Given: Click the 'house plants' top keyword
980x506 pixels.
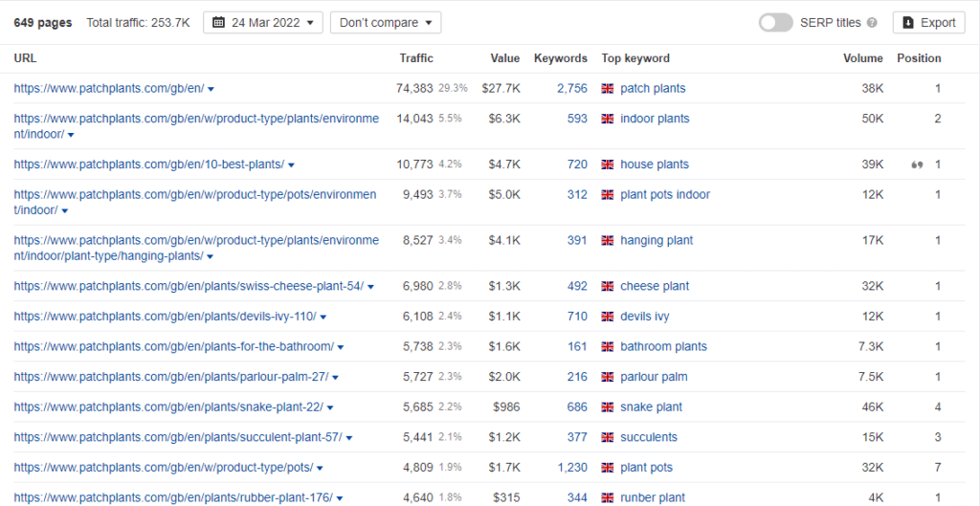Looking at the screenshot, I should pos(655,165).
